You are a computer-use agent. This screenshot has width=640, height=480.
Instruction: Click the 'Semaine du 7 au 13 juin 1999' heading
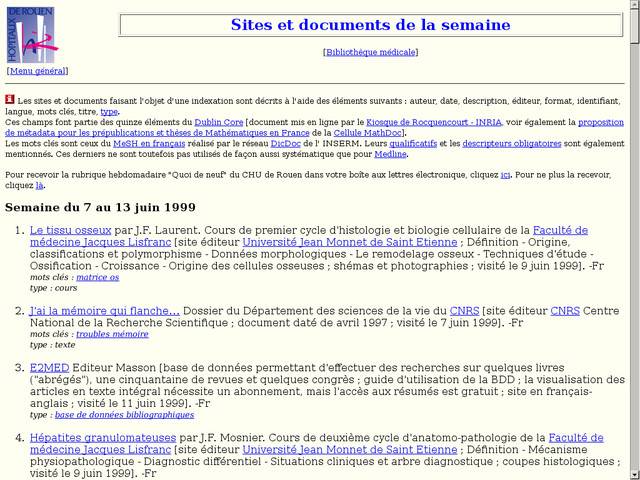pyautogui.click(x=100, y=207)
